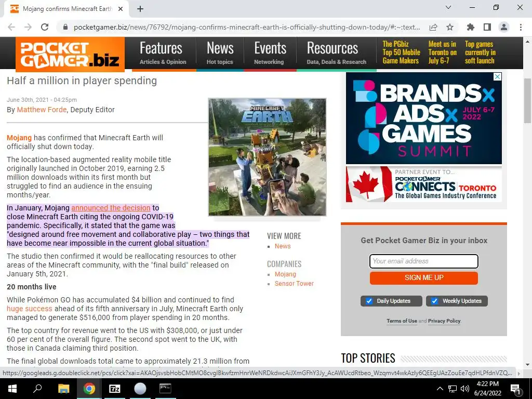Close the Mojang confirms Minecraft Earth tab
Screen dimensions: 532x399
(x=121, y=9)
